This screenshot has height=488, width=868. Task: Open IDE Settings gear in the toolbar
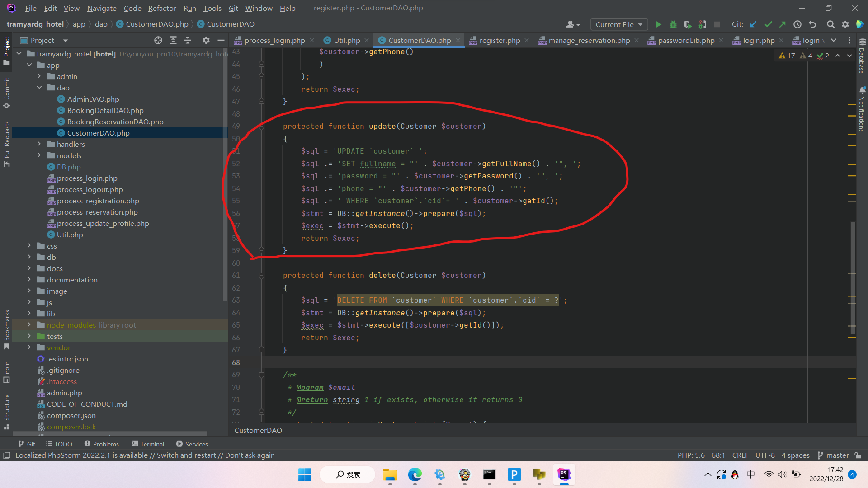[x=845, y=24]
